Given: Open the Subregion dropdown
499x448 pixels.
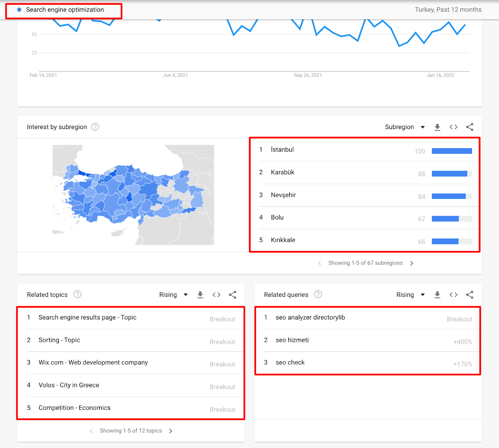Looking at the screenshot, I should coord(405,127).
